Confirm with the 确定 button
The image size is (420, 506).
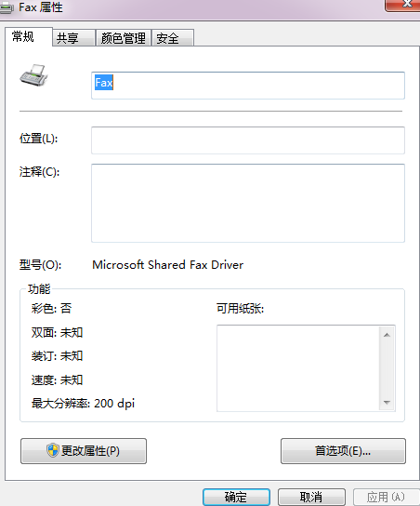pyautogui.click(x=236, y=497)
